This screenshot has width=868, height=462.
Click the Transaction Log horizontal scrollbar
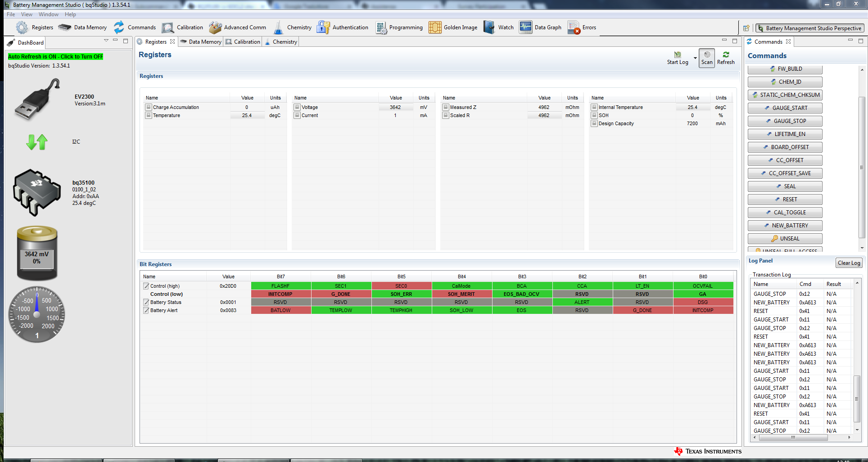tap(792, 437)
